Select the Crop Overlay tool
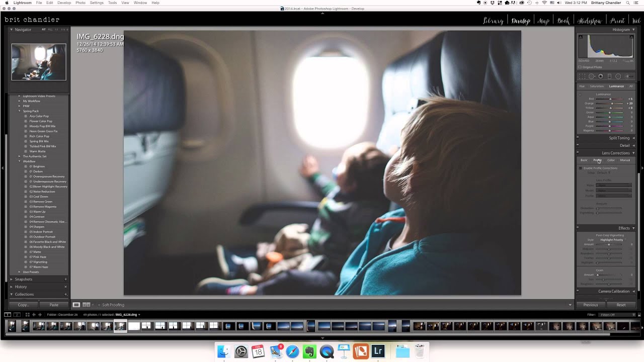This screenshot has height=362, width=644. click(582, 76)
